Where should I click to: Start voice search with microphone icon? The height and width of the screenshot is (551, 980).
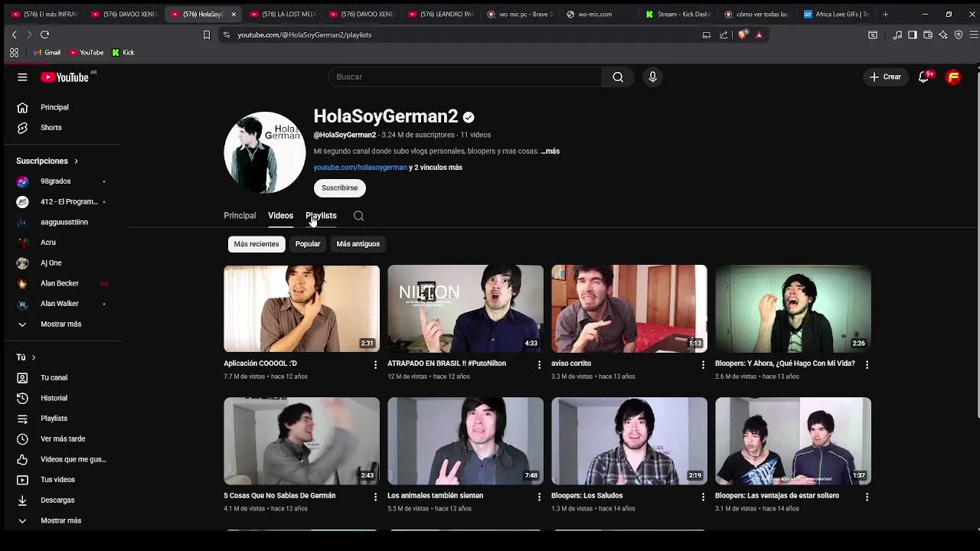tap(652, 77)
